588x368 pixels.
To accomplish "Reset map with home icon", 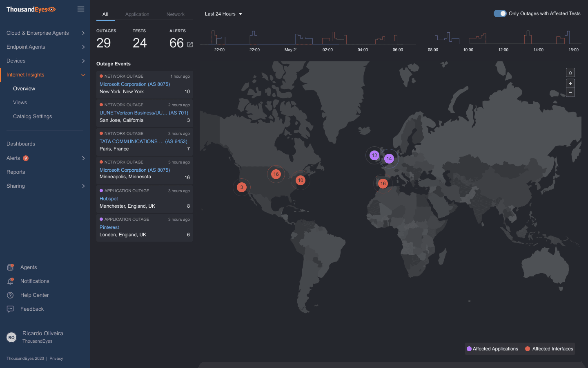I will pos(570,73).
